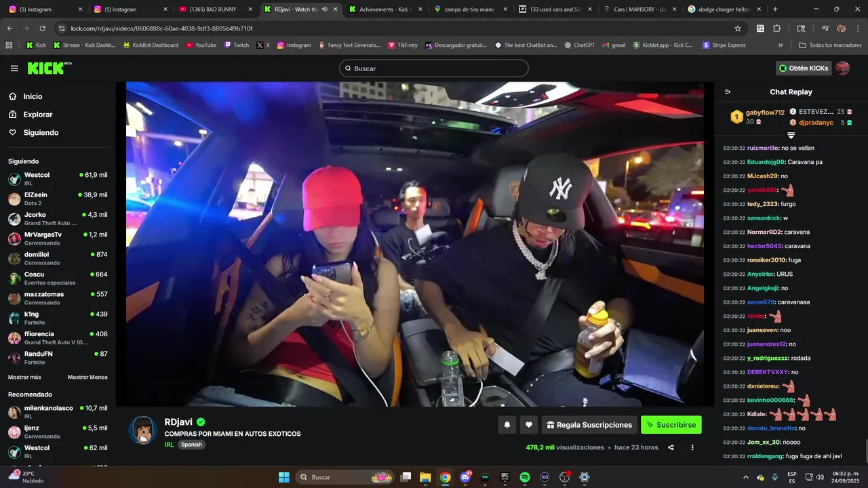Screen dimensions: 868x488
Task: Click the Spanish language tag
Action: point(191,445)
